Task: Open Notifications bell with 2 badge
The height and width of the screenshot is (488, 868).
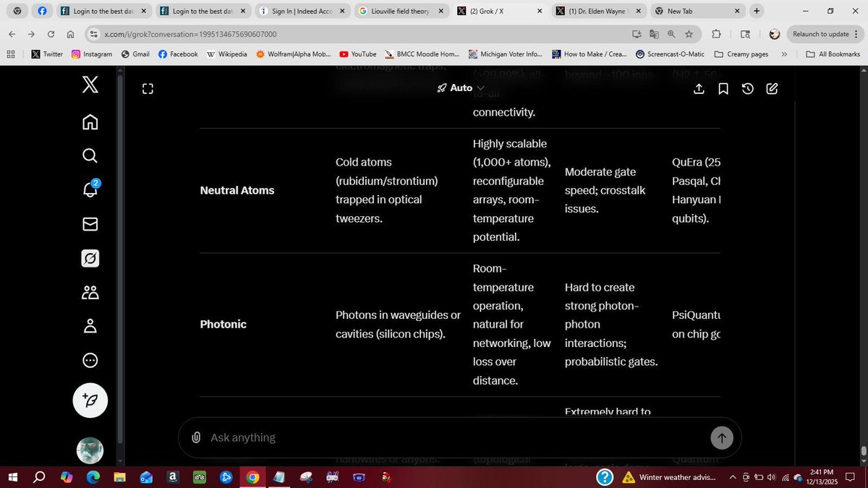Action: (90, 189)
